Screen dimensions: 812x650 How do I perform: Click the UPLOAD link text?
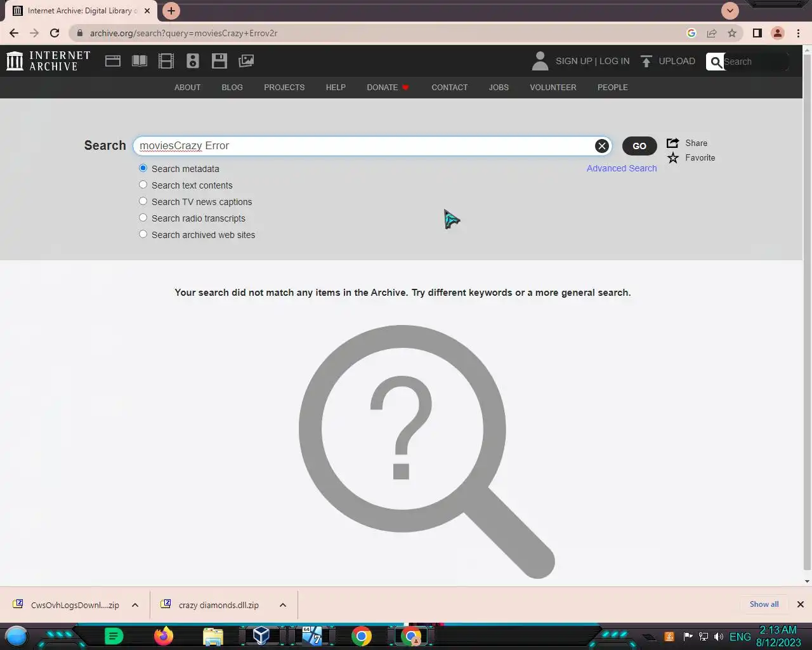pos(677,61)
